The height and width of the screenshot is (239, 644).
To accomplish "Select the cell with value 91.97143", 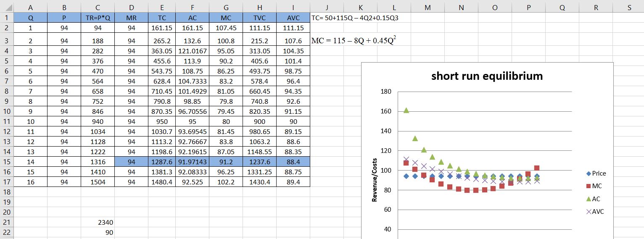I will point(192,162).
